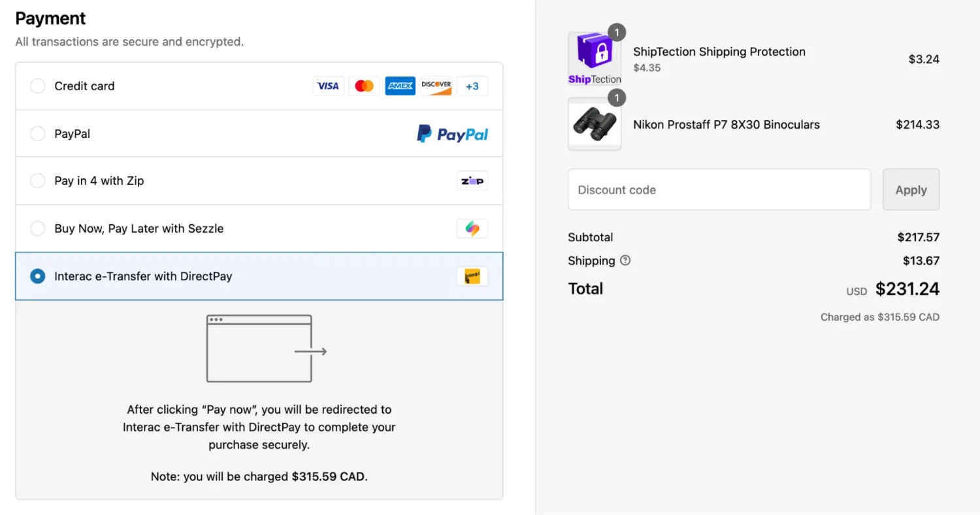
Task: Expand the +3 more card types badge
Action: coord(472,86)
